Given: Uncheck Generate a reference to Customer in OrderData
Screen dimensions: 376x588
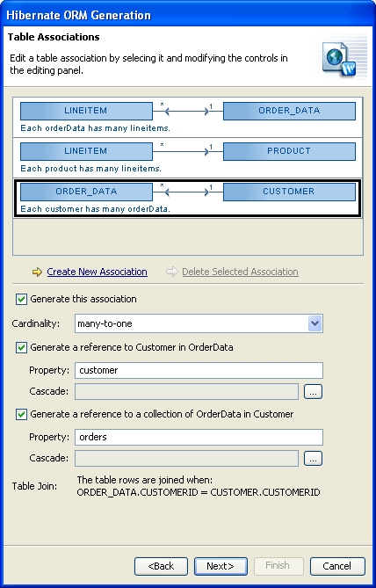Looking at the screenshot, I should pos(21,348).
